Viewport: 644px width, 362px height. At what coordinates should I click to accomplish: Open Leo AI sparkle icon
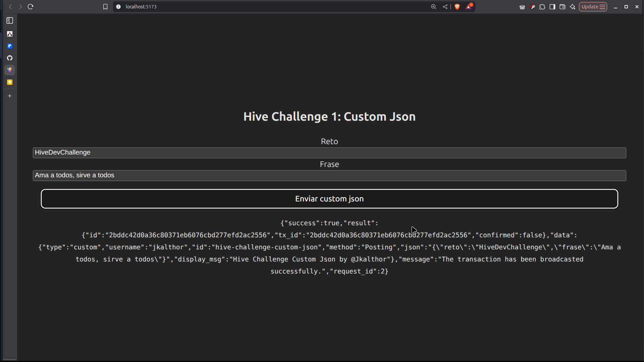(573, 7)
